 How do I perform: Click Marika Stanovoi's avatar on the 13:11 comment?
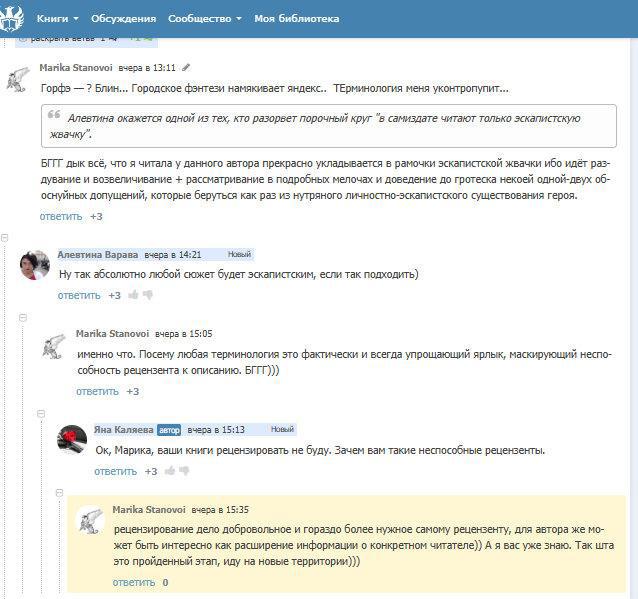click(18, 80)
